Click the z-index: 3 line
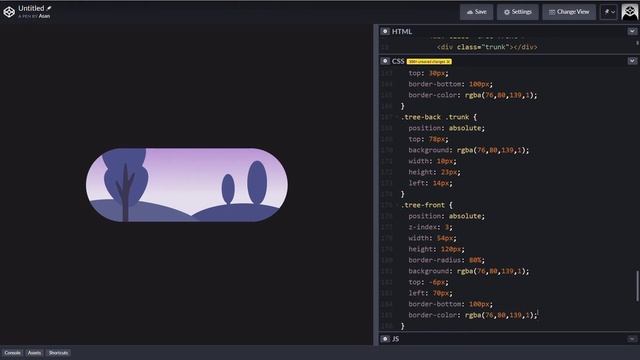Screen dimensions: 640x360 (430, 227)
